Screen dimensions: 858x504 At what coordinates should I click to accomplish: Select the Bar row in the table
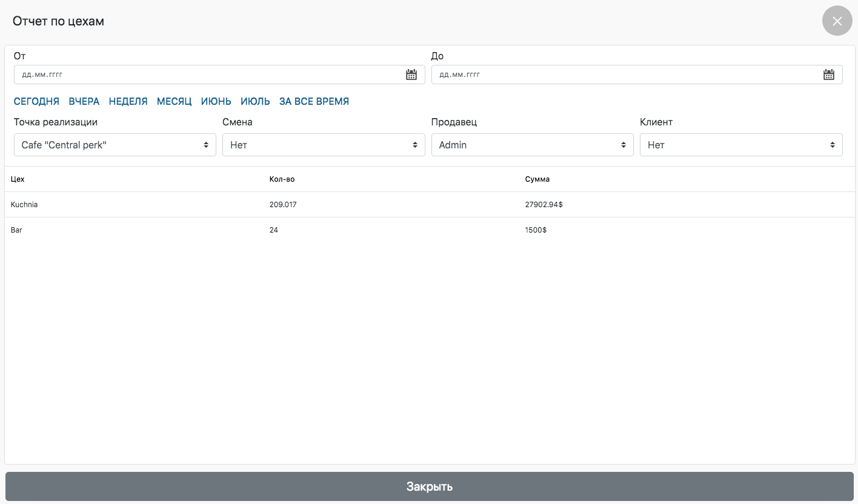(x=17, y=230)
